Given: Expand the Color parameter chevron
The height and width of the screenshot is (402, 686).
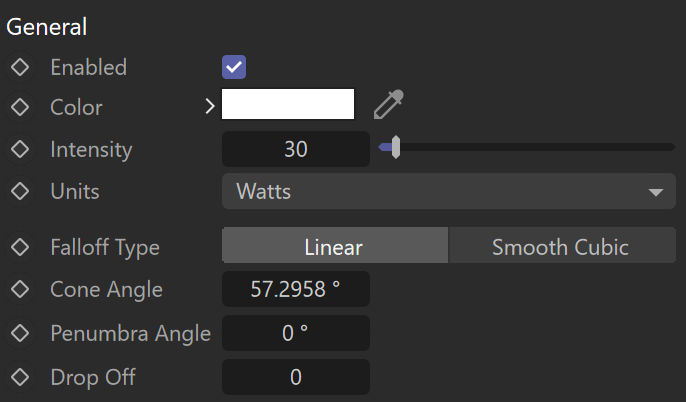Looking at the screenshot, I should tap(210, 106).
